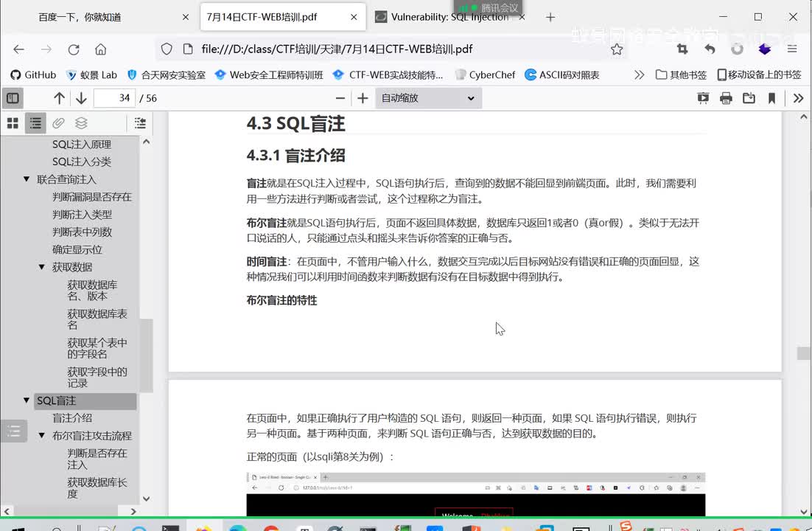Switch to the 百度一下，你就知道 tab
Image resolution: width=812 pixels, height=531 pixels.
(x=80, y=17)
